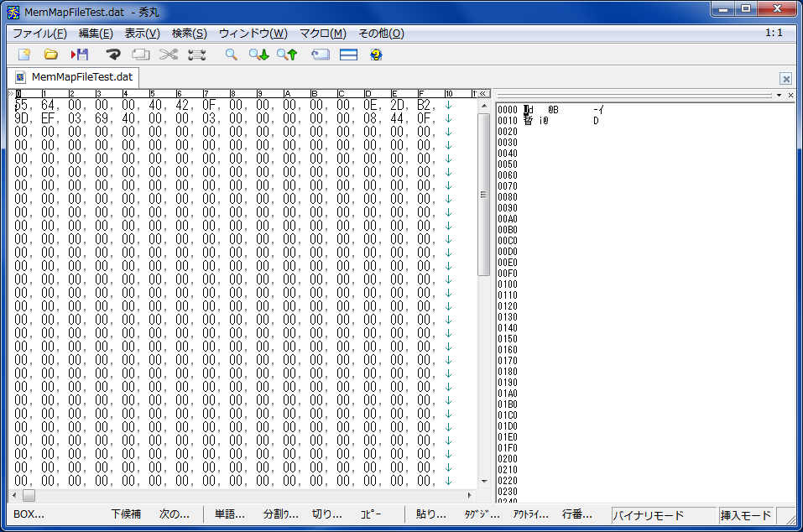
Task: Open the その他(O) menu
Action: tap(382, 34)
